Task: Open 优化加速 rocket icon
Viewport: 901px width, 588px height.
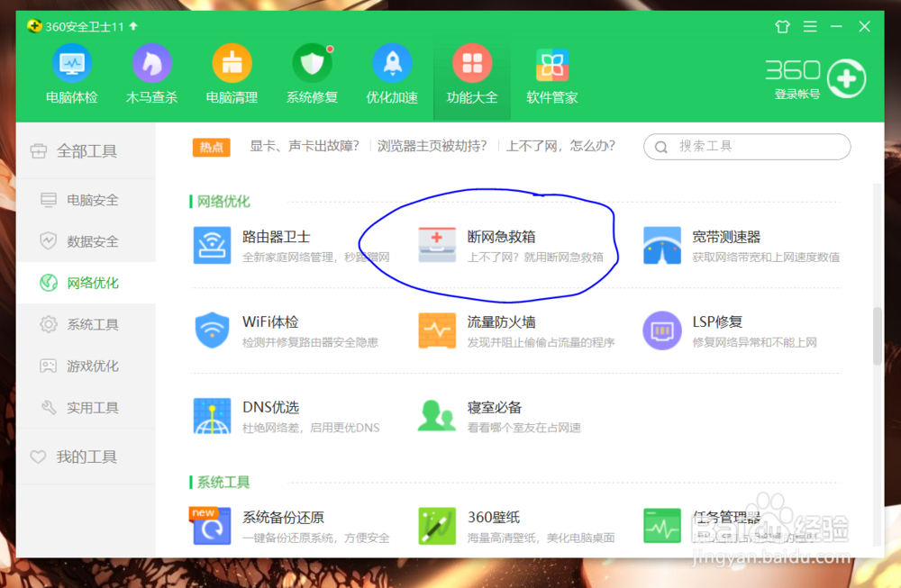Action: pyautogui.click(x=392, y=63)
